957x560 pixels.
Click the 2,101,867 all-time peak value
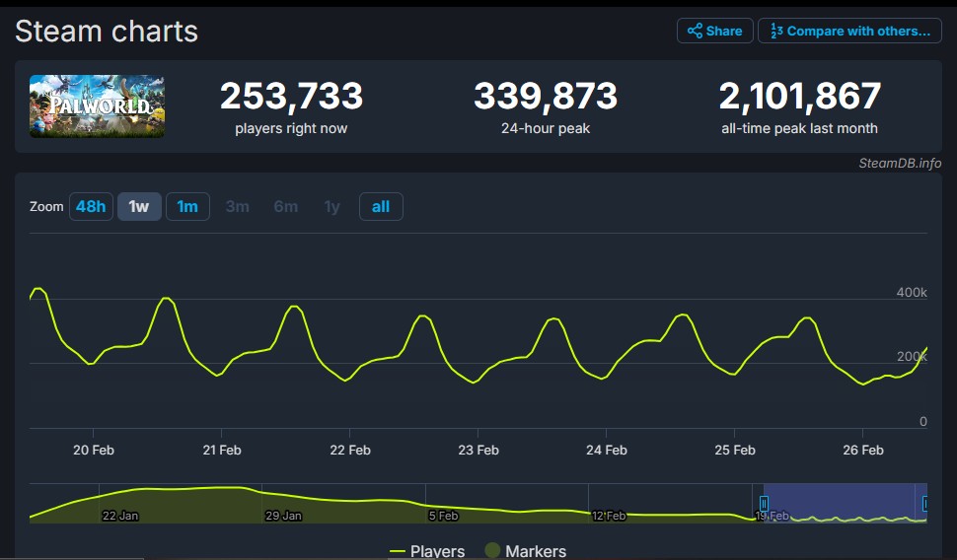pos(799,96)
